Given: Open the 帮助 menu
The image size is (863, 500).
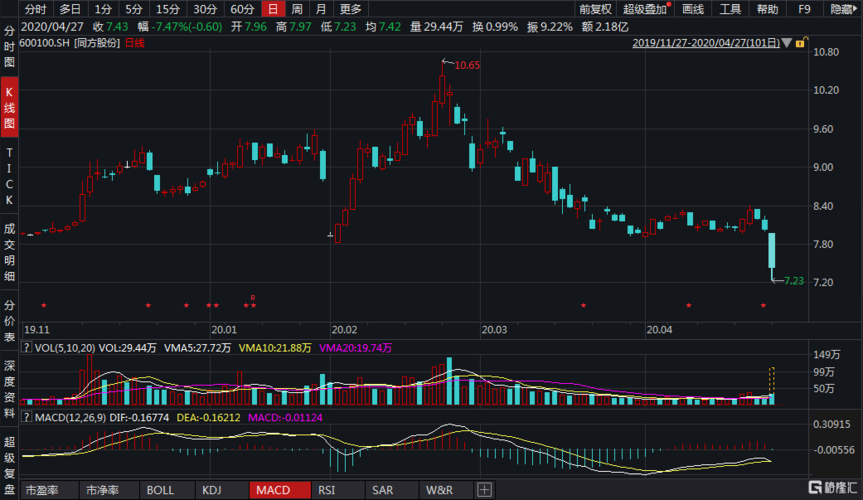Looking at the screenshot, I should click(x=767, y=9).
